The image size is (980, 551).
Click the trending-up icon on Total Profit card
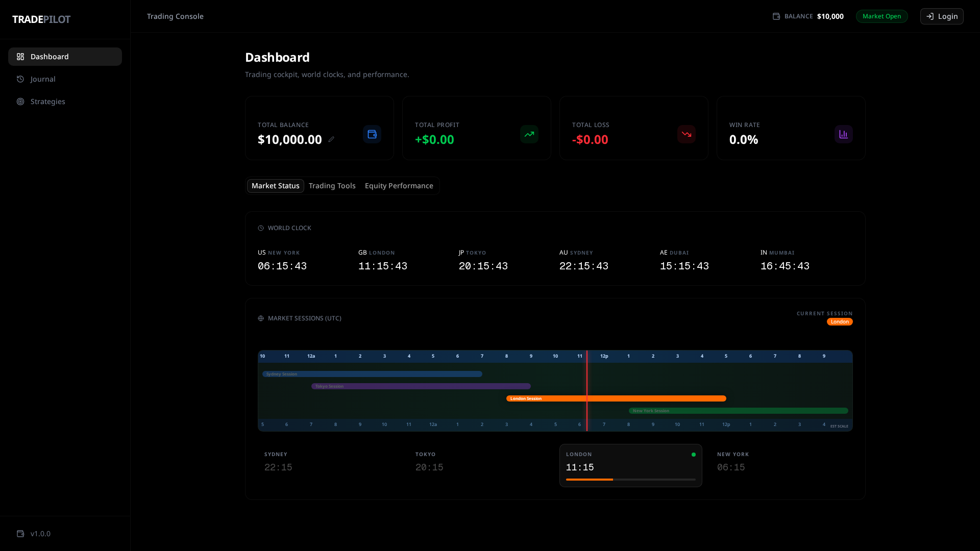pos(529,134)
